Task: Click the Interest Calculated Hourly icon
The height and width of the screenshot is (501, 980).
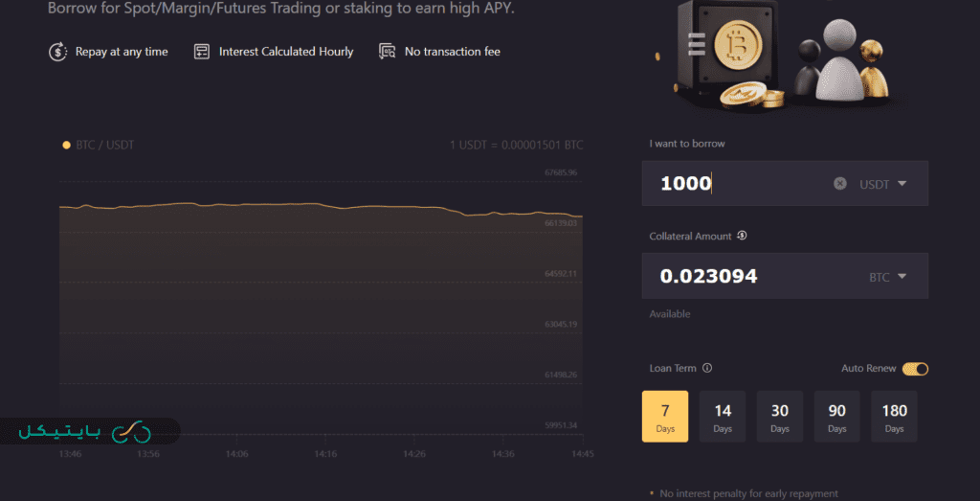Action: tap(201, 52)
